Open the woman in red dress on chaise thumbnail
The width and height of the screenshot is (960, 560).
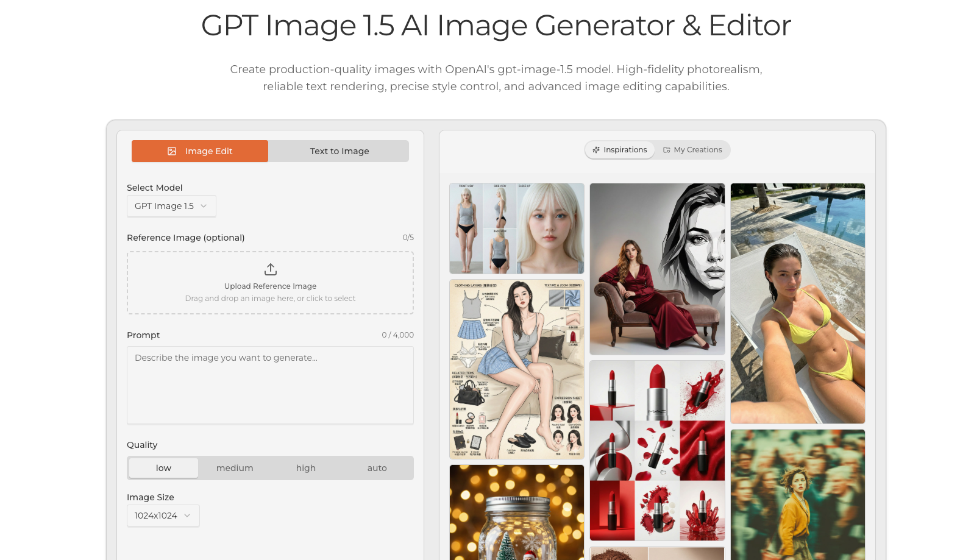[x=657, y=269]
